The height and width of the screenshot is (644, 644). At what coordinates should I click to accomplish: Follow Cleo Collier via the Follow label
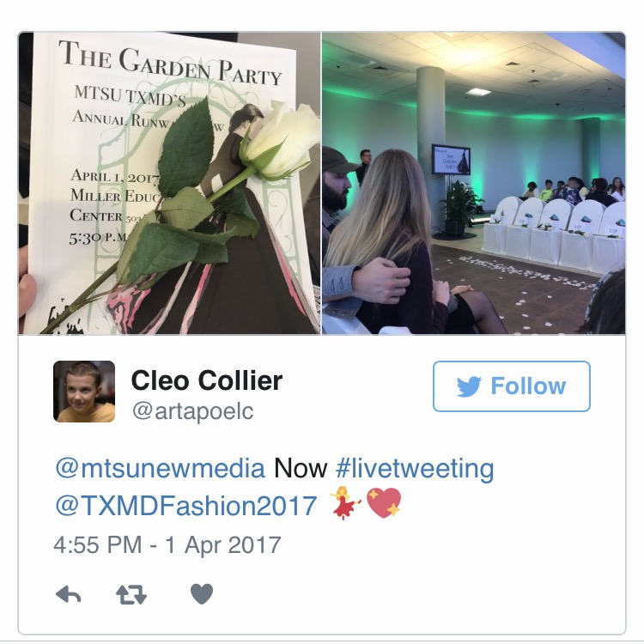tap(528, 386)
